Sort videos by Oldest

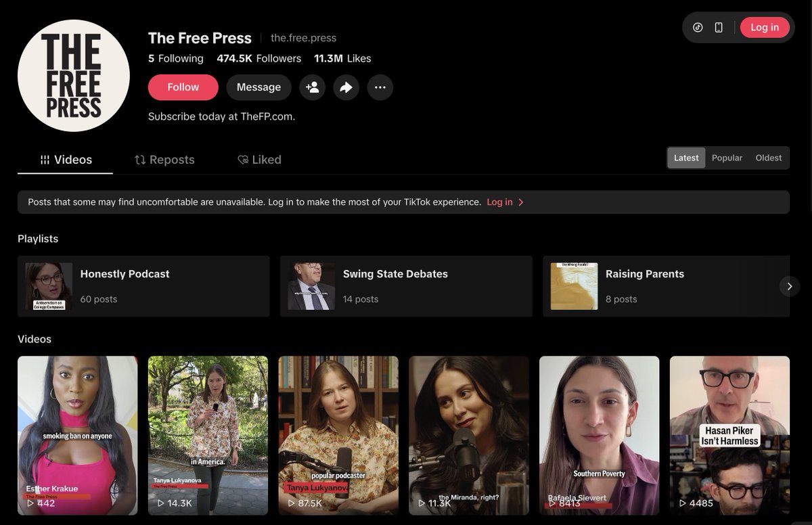[769, 158]
